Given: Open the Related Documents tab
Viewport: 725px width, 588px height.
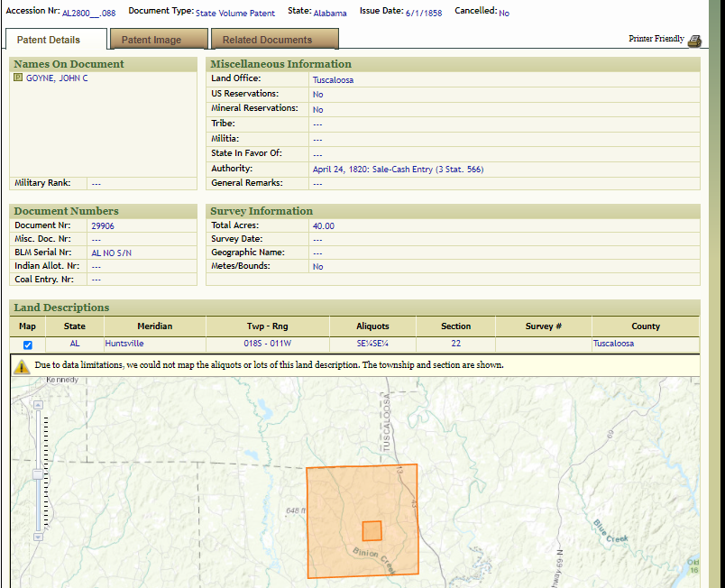Looking at the screenshot, I should 267,40.
